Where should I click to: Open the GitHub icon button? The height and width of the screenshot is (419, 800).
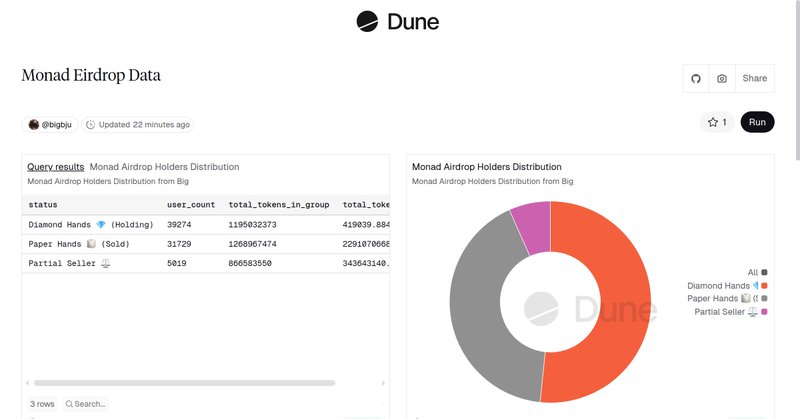pyautogui.click(x=696, y=79)
